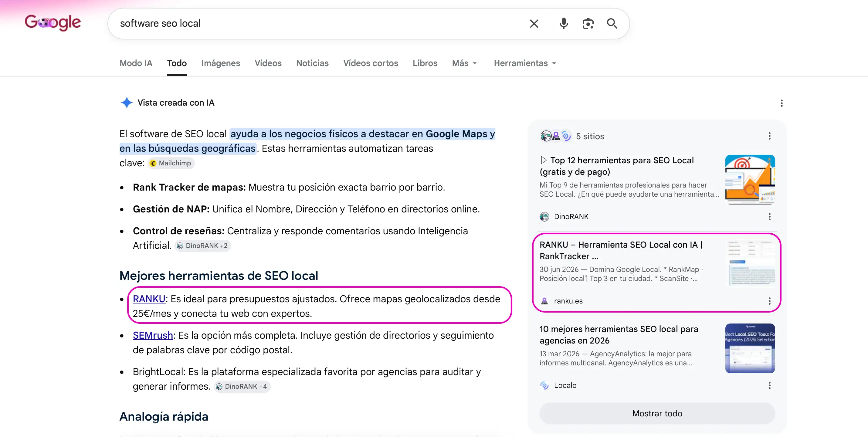Open the three-dot menu next to 5 sitios
This screenshot has width=868, height=437.
[769, 136]
